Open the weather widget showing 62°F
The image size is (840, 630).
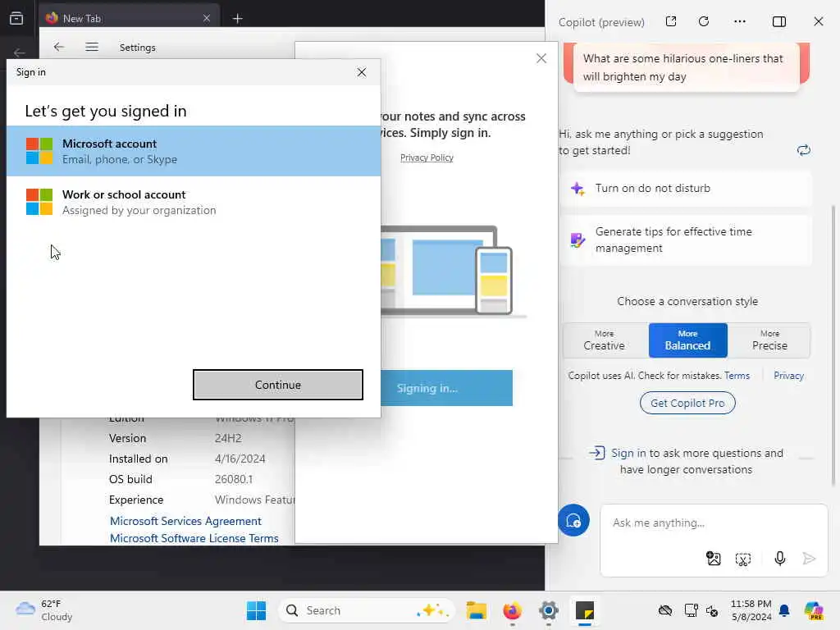(44, 610)
